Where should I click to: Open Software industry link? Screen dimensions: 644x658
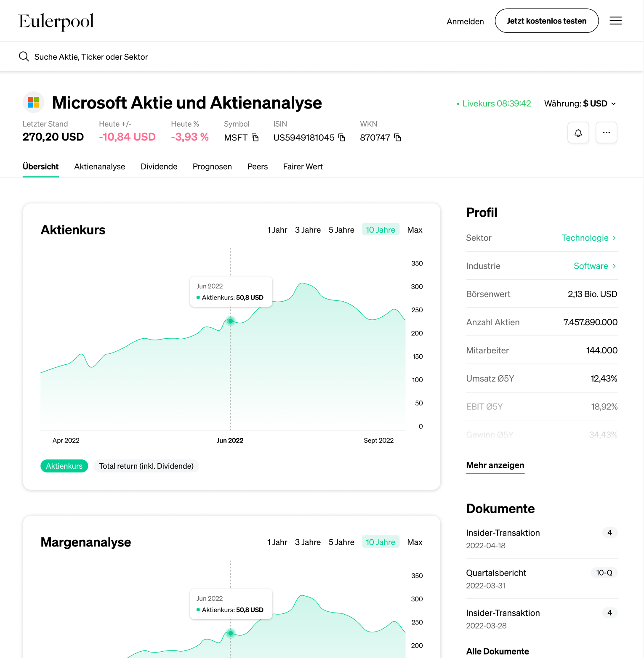pos(595,266)
